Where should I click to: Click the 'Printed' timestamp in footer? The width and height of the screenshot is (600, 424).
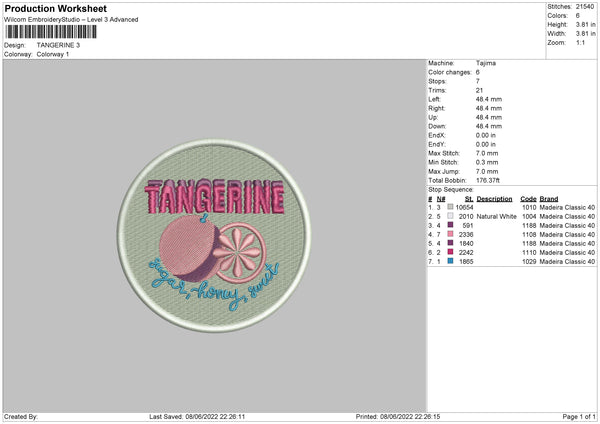point(398,417)
